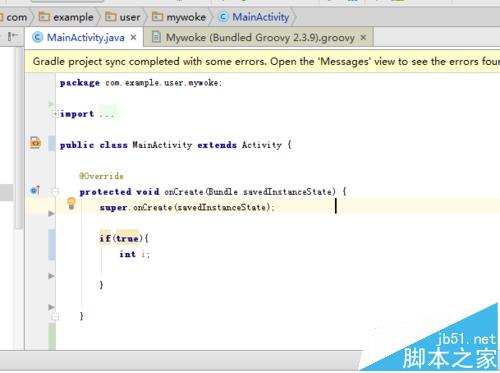
Task: Click the folded import ellipsis
Action: (x=107, y=114)
